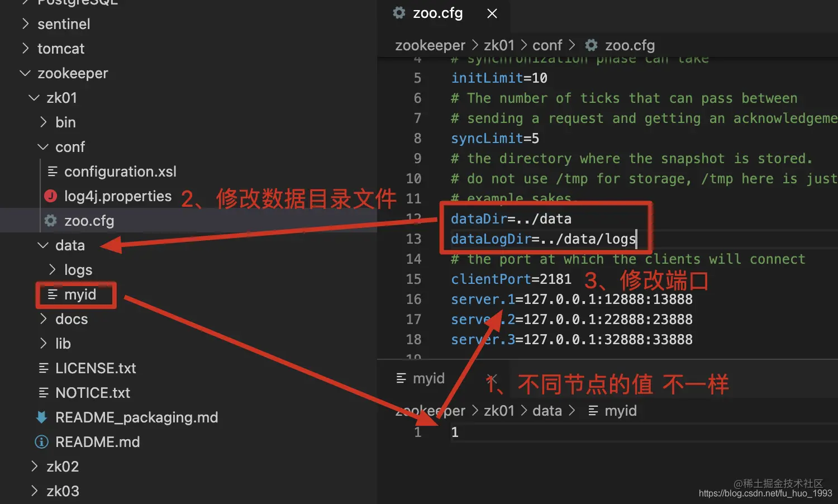Collapse the data folder chevron

click(x=43, y=245)
